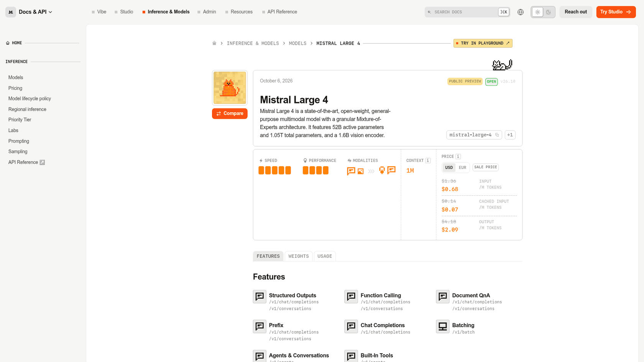The width and height of the screenshot is (644, 362).
Task: Open Regional inference sidebar link
Action: [x=27, y=109]
